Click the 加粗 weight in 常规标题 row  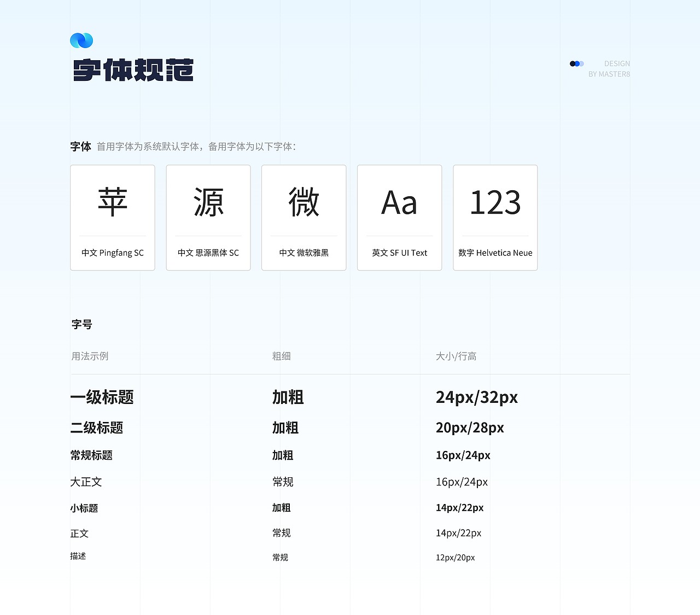283,455
